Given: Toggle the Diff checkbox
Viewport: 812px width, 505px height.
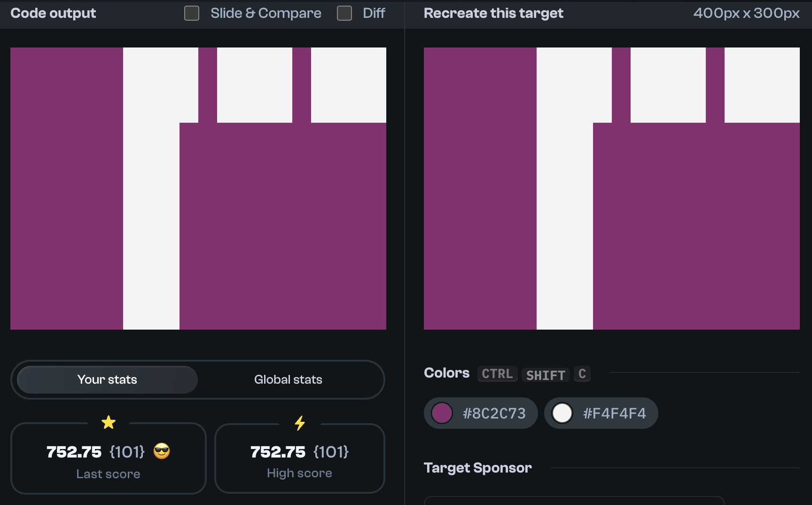Looking at the screenshot, I should (x=344, y=14).
